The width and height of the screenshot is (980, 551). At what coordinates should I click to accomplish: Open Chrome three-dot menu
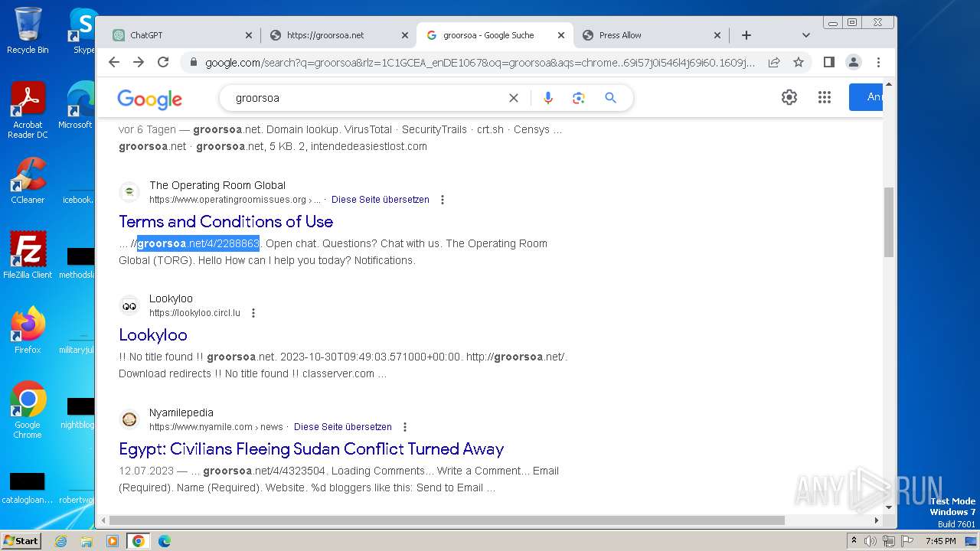point(878,62)
